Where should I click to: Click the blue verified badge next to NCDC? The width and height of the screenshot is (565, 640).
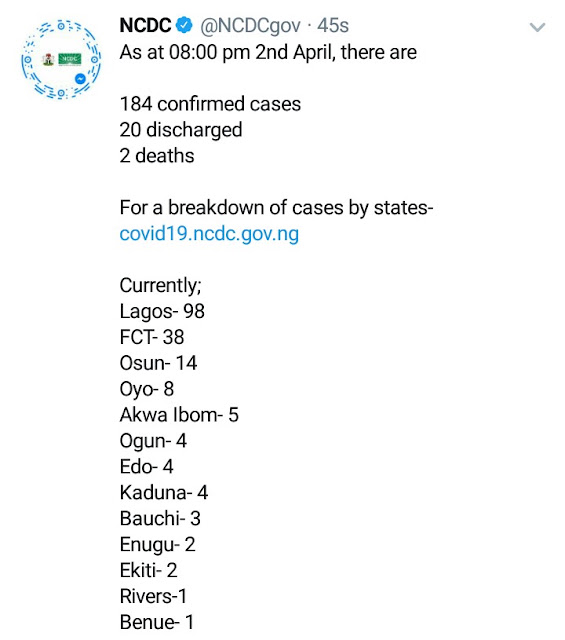[x=184, y=25]
